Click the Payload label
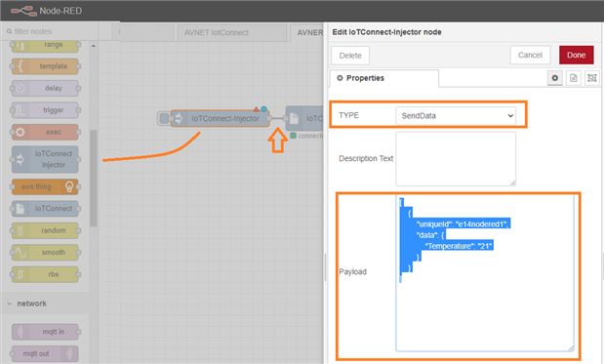The height and width of the screenshot is (364, 604). tap(353, 272)
